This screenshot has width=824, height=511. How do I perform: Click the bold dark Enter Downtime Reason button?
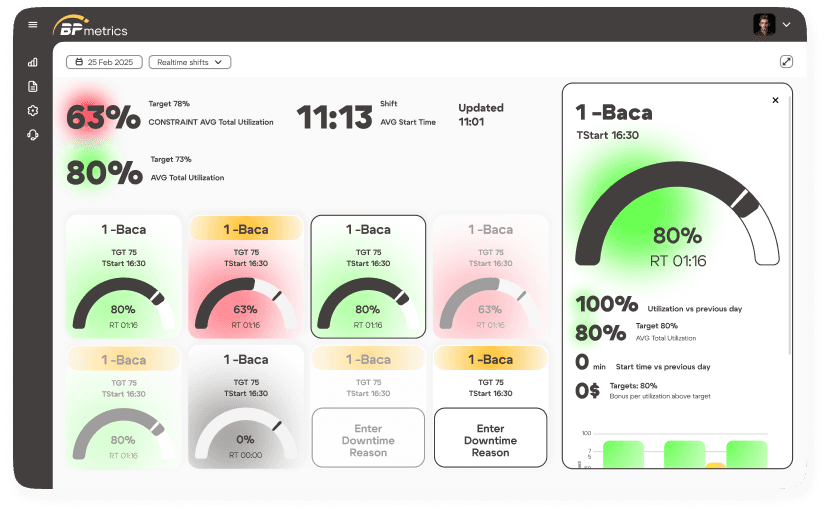click(490, 438)
